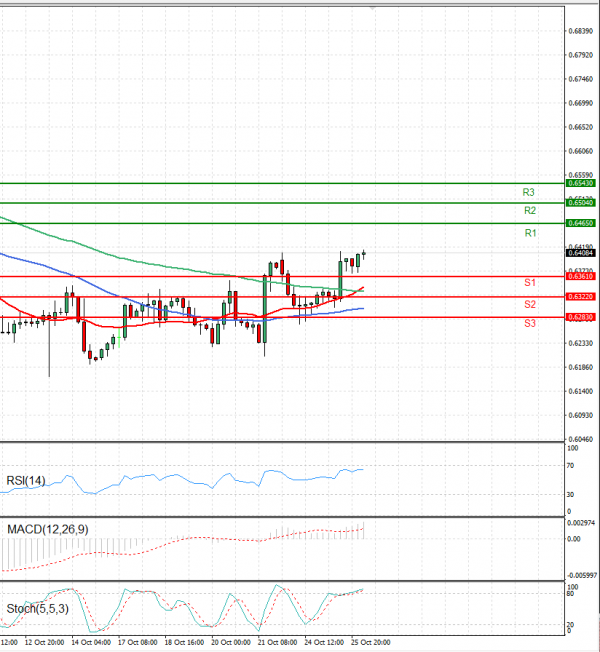Click the 0.65040 green price tag
The image size is (600, 652).
pyautogui.click(x=581, y=203)
